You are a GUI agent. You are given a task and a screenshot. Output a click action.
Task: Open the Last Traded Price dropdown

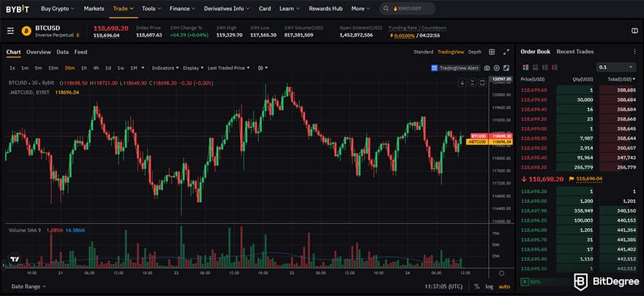(229, 68)
